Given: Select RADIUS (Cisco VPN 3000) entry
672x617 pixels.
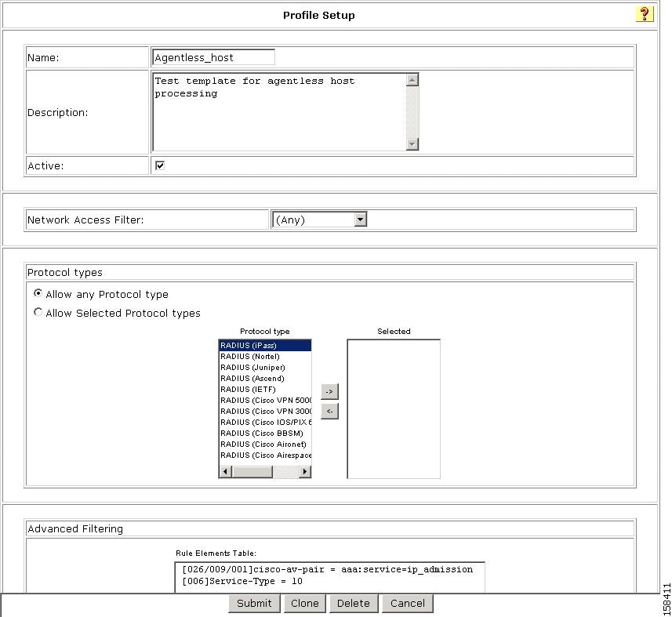Looking at the screenshot, I should tap(265, 412).
